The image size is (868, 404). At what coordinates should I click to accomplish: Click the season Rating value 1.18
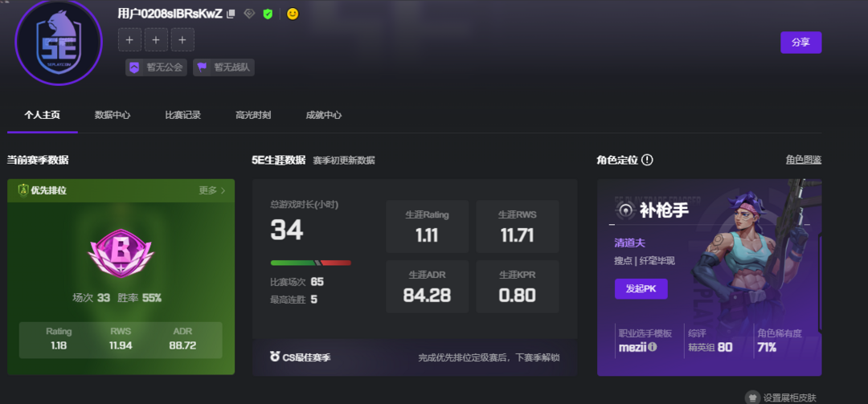click(x=59, y=346)
